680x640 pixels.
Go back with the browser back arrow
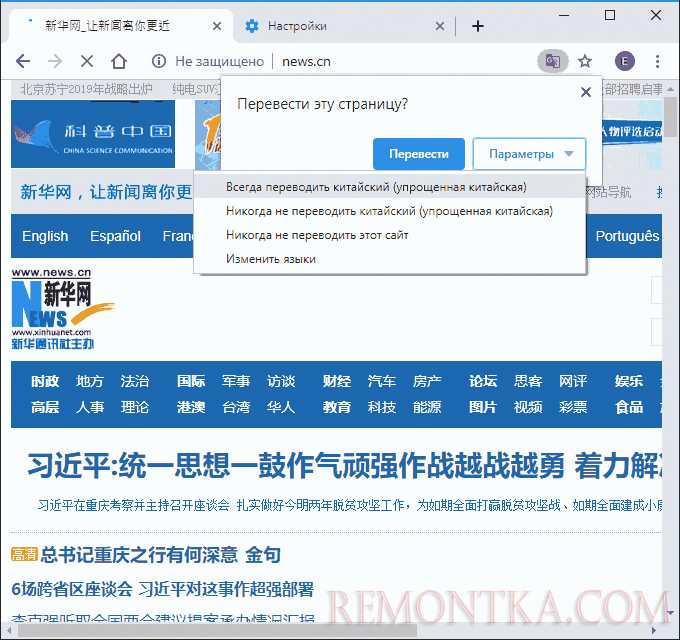23,61
